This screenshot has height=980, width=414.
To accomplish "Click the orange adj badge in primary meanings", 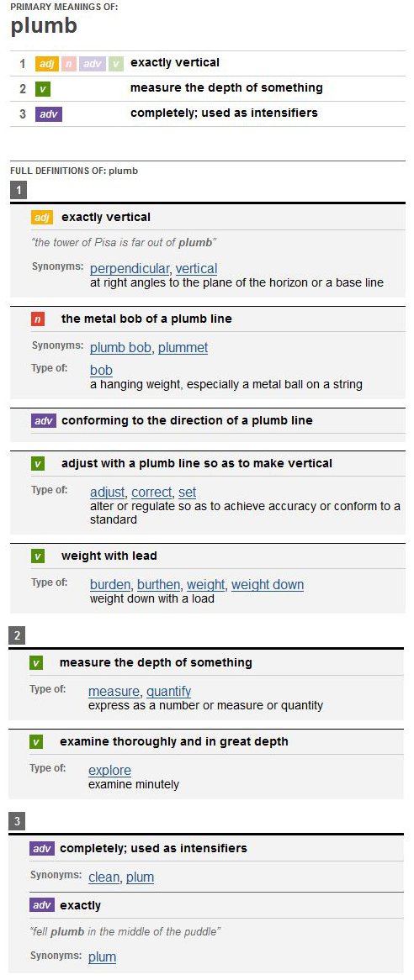I will coord(47,64).
